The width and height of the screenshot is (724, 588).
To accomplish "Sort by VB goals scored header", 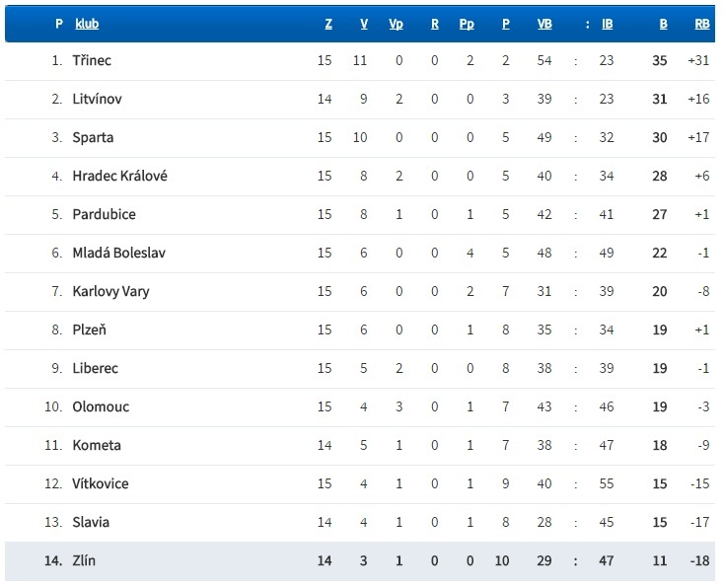I will click(544, 24).
